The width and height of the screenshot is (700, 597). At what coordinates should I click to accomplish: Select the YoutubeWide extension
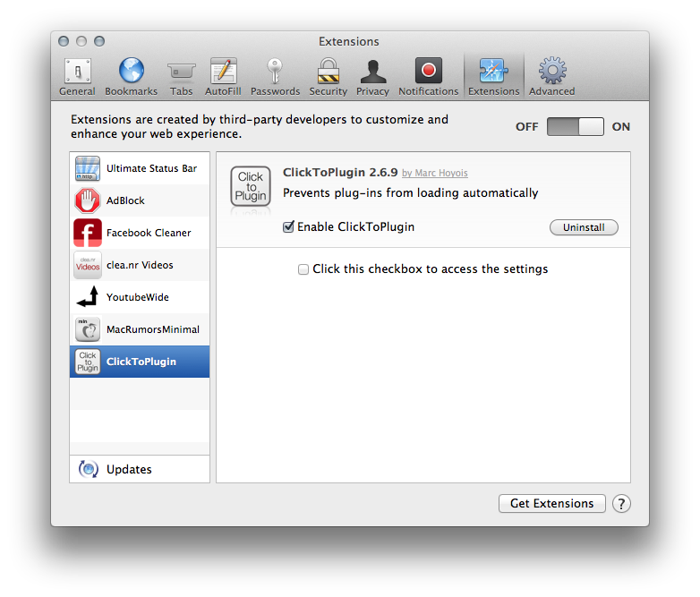[x=140, y=297]
